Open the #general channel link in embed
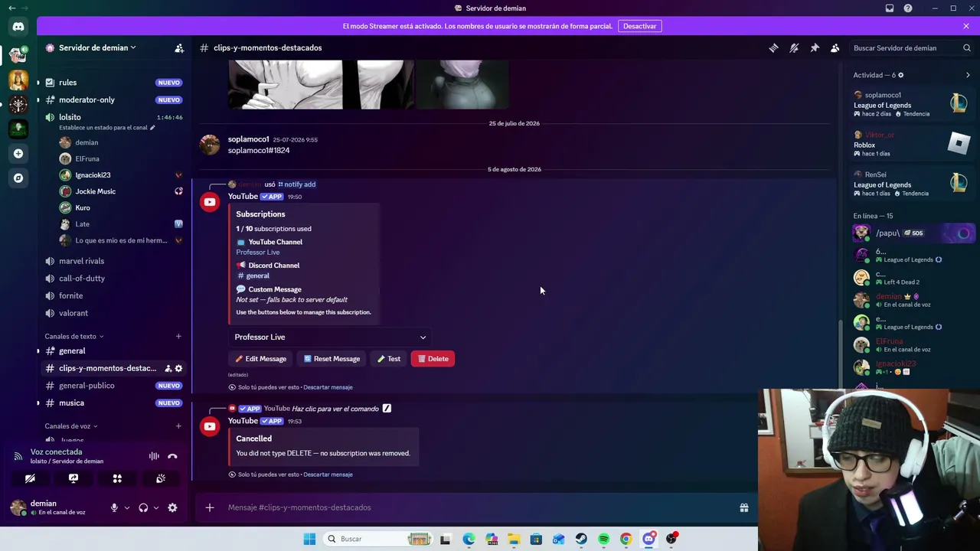 [x=253, y=275]
